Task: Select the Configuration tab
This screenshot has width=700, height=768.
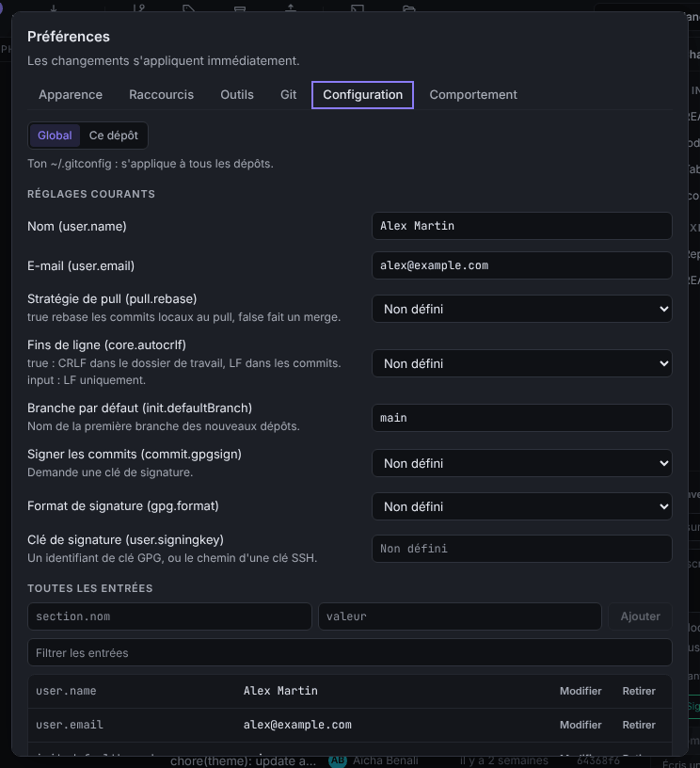Action: point(363,94)
